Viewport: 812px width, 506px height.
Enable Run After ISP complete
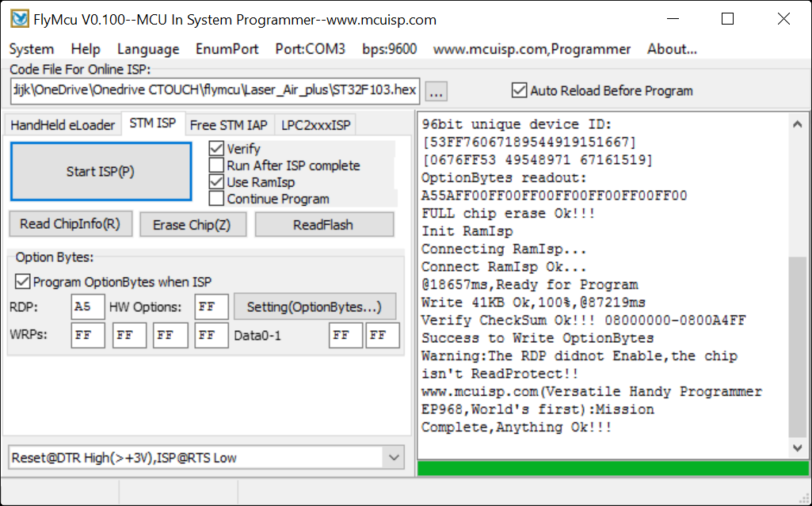point(216,165)
